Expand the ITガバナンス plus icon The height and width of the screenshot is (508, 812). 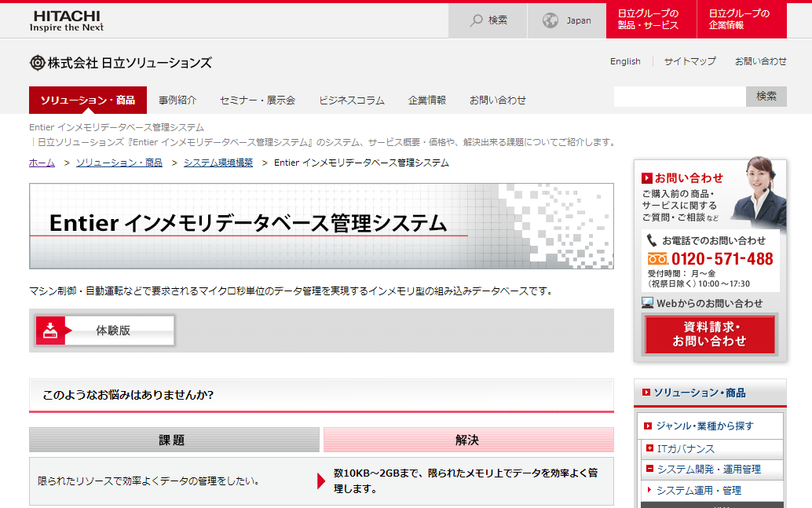tap(650, 448)
